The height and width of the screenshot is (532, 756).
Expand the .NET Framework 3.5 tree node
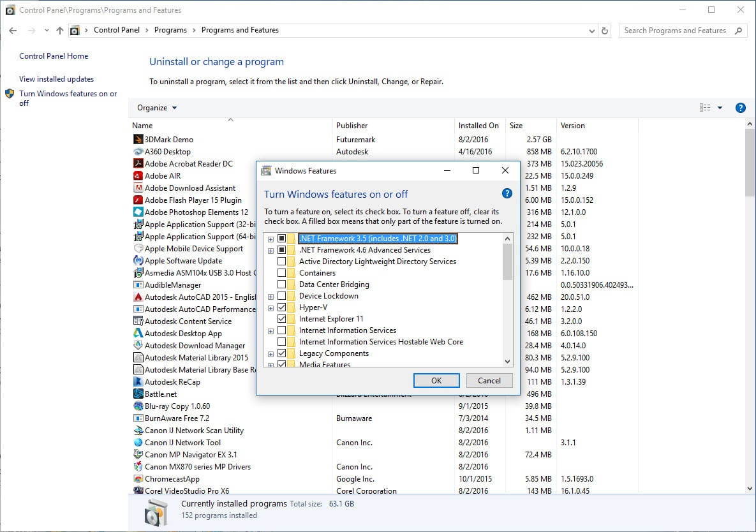point(271,239)
